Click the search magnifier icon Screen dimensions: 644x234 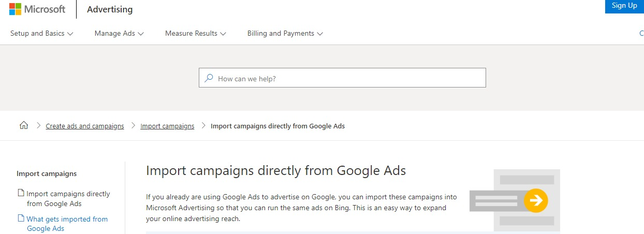(209, 78)
